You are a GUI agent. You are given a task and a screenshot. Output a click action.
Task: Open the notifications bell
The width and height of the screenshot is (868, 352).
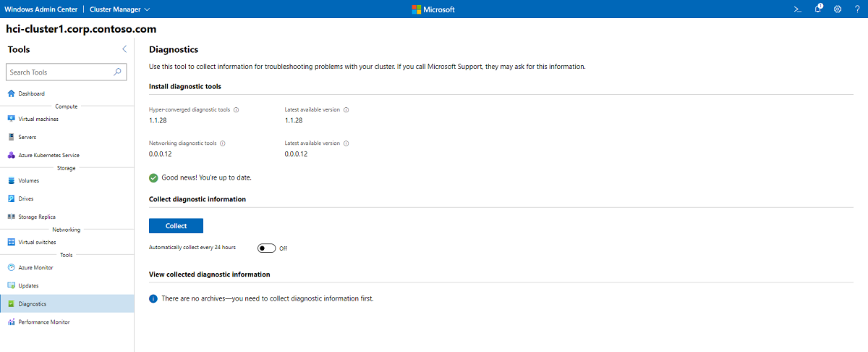pyautogui.click(x=818, y=9)
